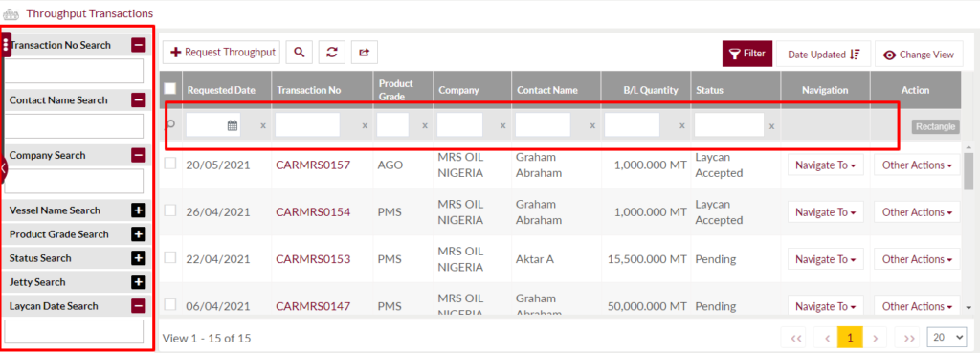Click the Contact Name Search input field
This screenshot has height=353, width=980.
point(75,125)
